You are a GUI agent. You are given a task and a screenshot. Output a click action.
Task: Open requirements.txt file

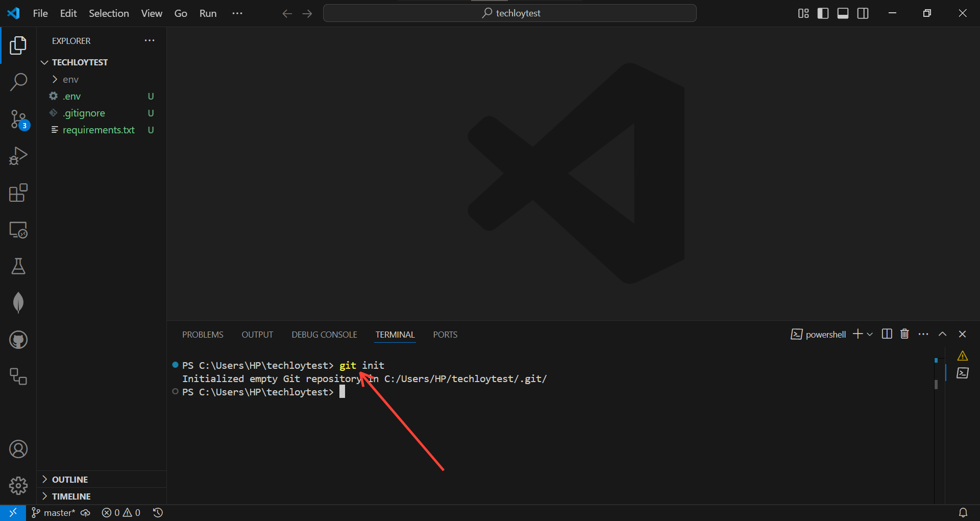(x=99, y=130)
